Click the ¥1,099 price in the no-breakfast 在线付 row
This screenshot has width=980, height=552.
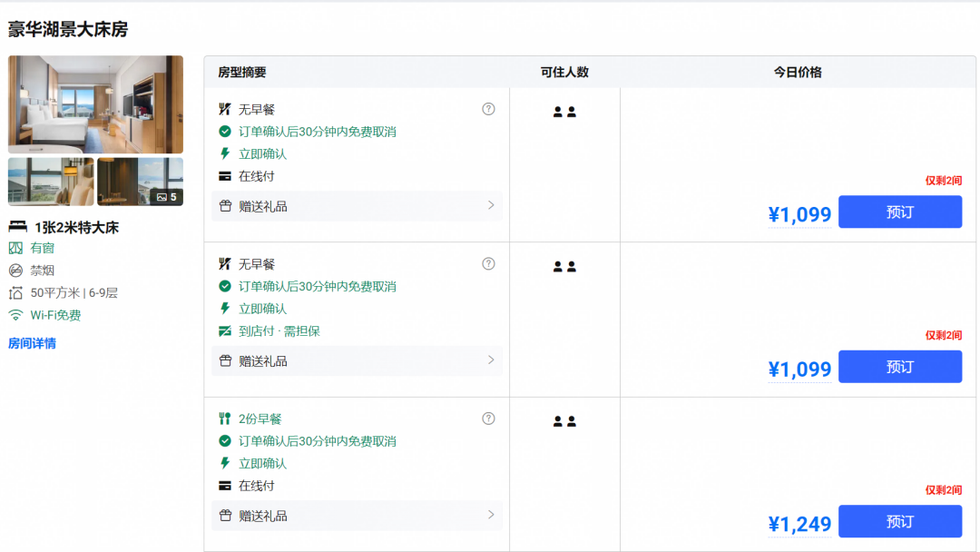tap(799, 214)
